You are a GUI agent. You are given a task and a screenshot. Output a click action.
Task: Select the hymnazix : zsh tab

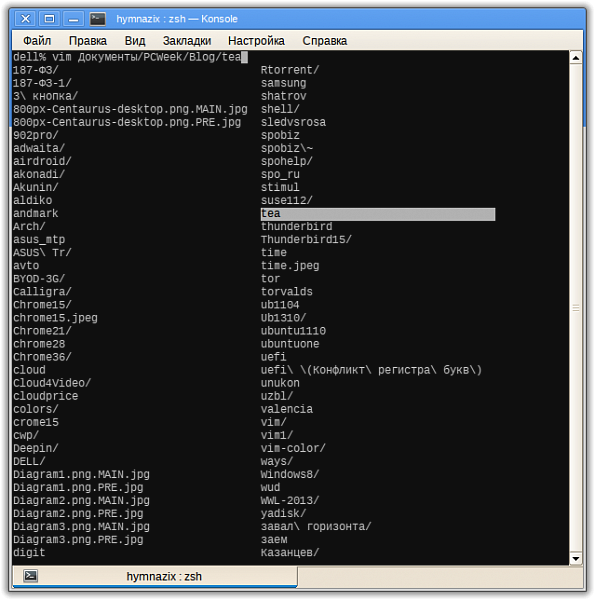[x=155, y=576]
